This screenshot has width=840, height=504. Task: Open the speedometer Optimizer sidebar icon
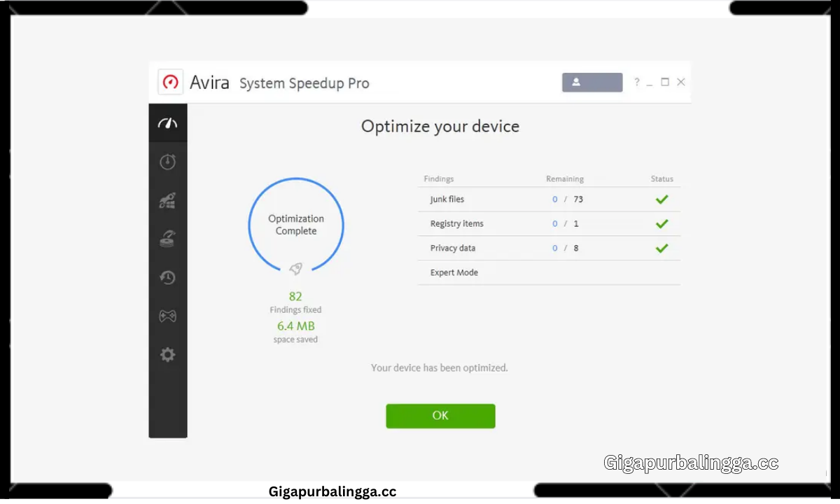[x=167, y=123]
